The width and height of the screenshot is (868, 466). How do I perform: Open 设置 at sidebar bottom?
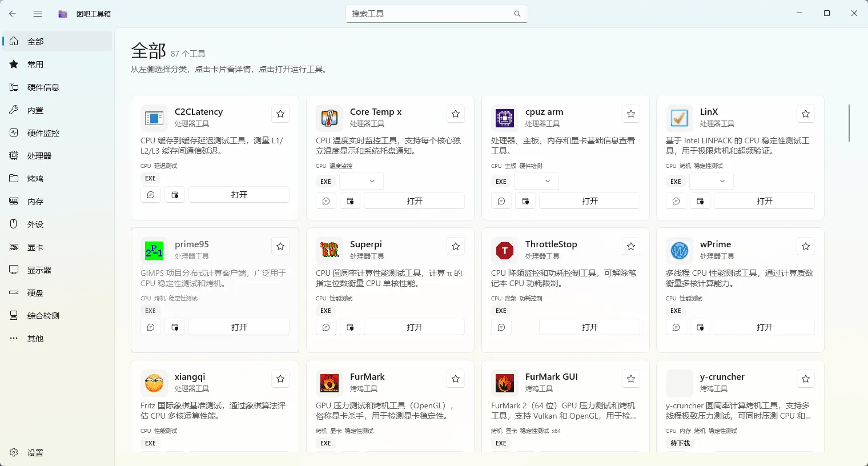[x=57, y=452]
